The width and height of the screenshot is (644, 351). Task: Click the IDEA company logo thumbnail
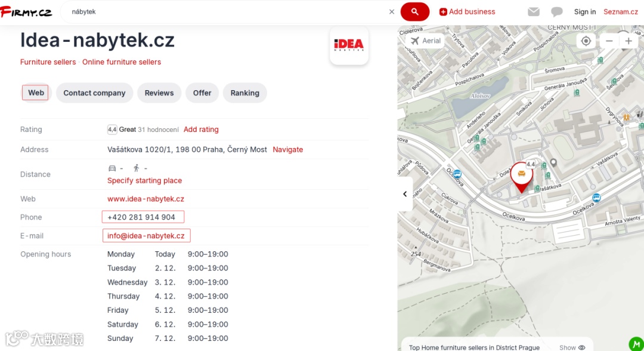(349, 45)
